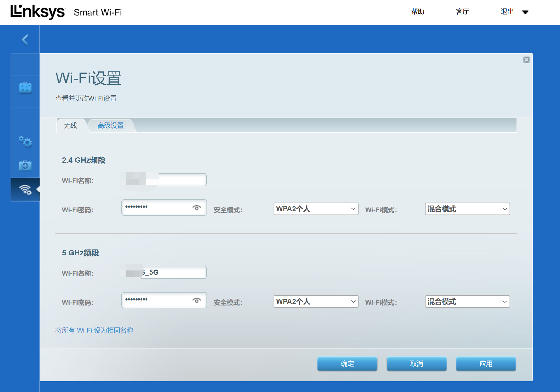Click the 应用 button
The width and height of the screenshot is (560, 392).
486,364
